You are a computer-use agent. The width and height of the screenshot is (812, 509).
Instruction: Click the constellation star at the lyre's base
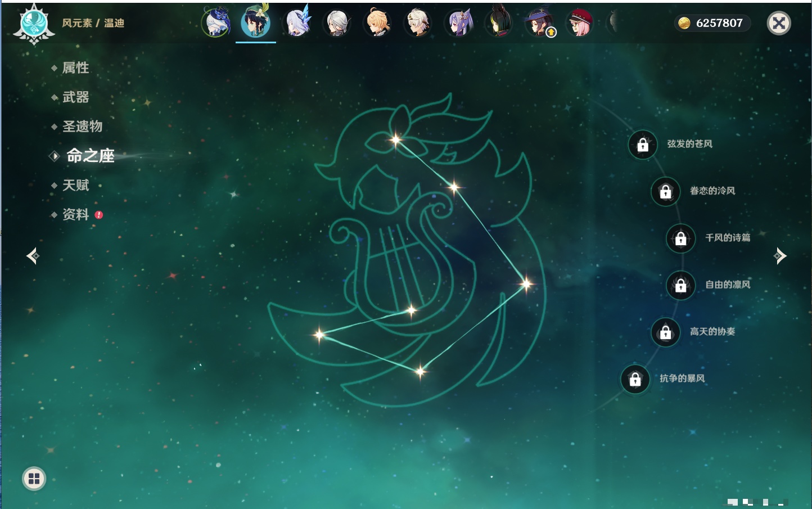click(x=412, y=310)
